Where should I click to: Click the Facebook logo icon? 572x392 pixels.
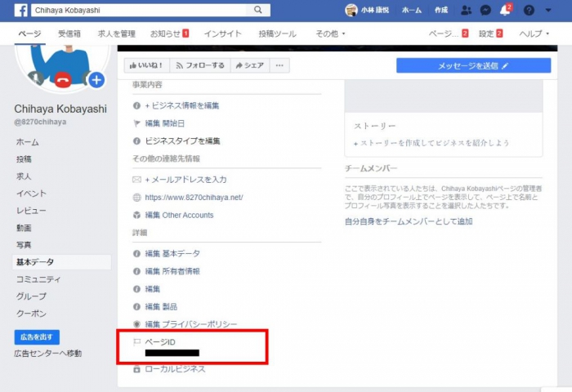point(20,11)
